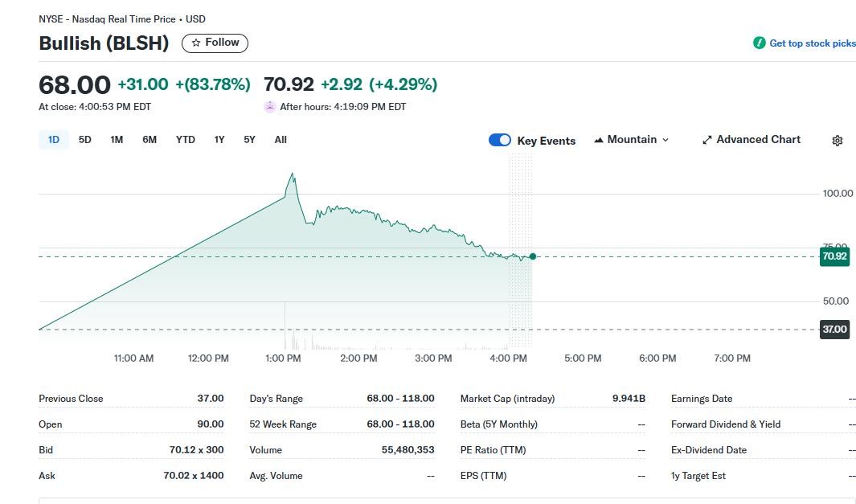Click the Beta (5Y Monthly) label
Screen dimensions: 856x504
499,424
